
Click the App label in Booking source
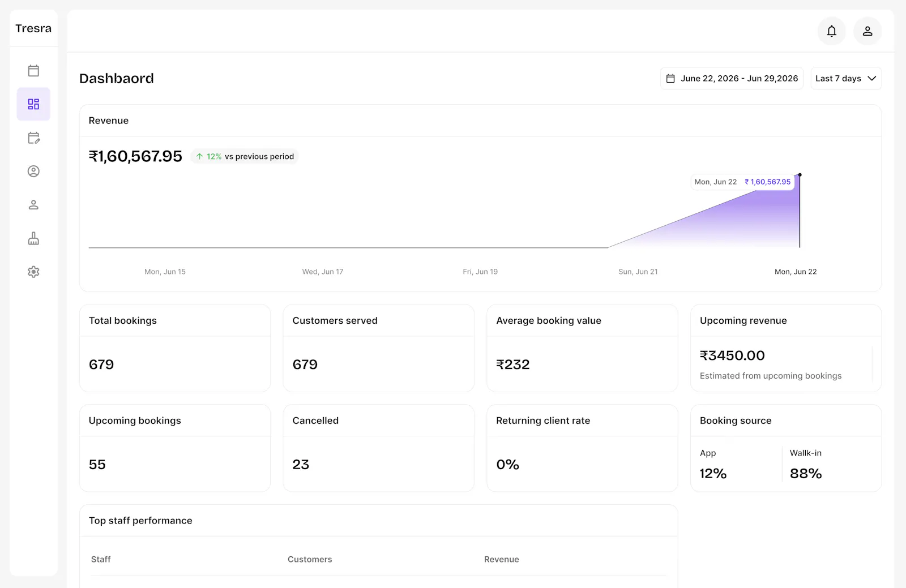(x=708, y=453)
